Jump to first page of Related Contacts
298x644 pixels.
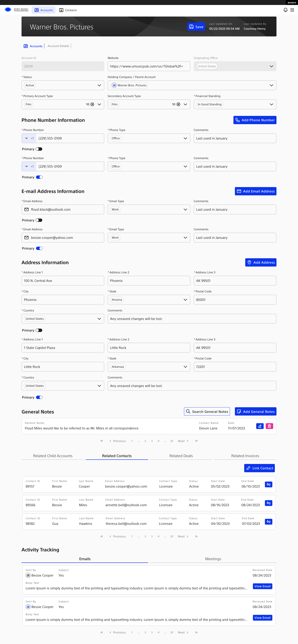coord(101,536)
